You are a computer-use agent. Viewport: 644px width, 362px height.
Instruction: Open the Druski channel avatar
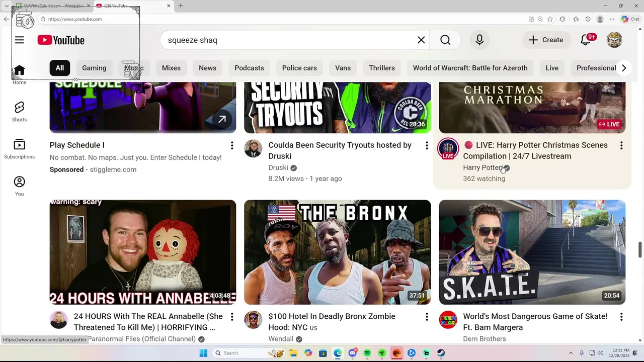253,149
